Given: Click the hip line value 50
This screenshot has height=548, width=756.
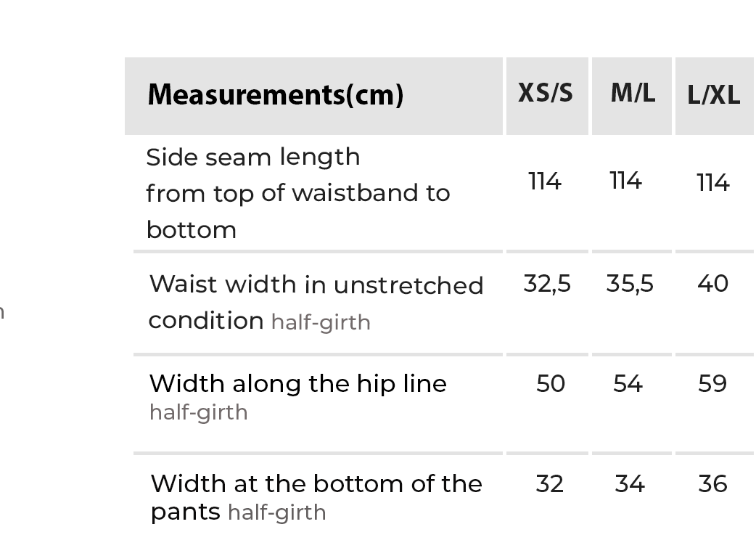Looking at the screenshot, I should 550,383.
